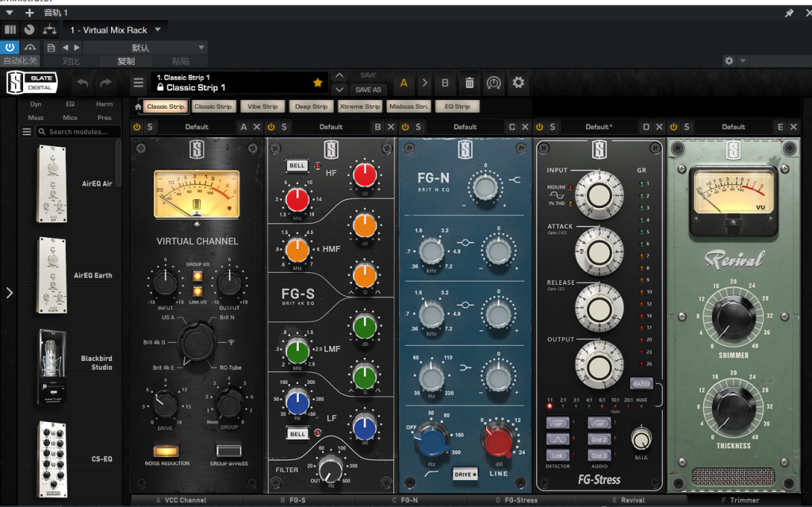Copy A settings to B with arrow
Screen dimensions: 812x507
[x=424, y=83]
